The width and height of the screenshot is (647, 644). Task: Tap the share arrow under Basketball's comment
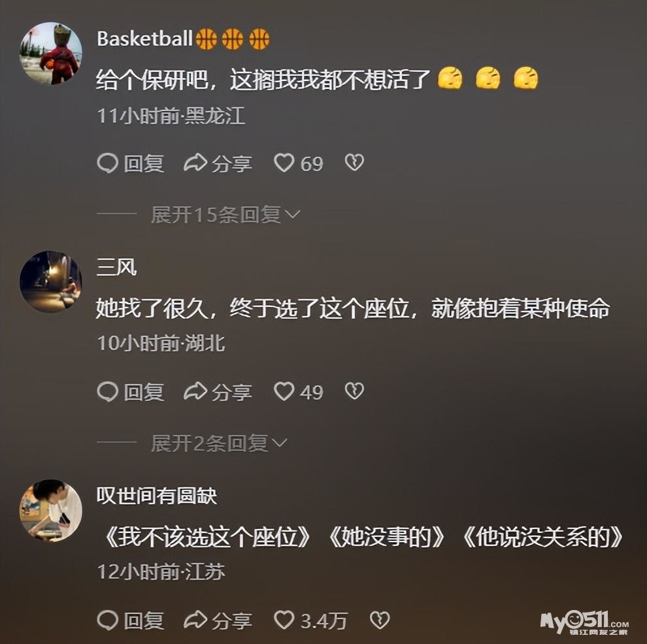[x=195, y=163]
